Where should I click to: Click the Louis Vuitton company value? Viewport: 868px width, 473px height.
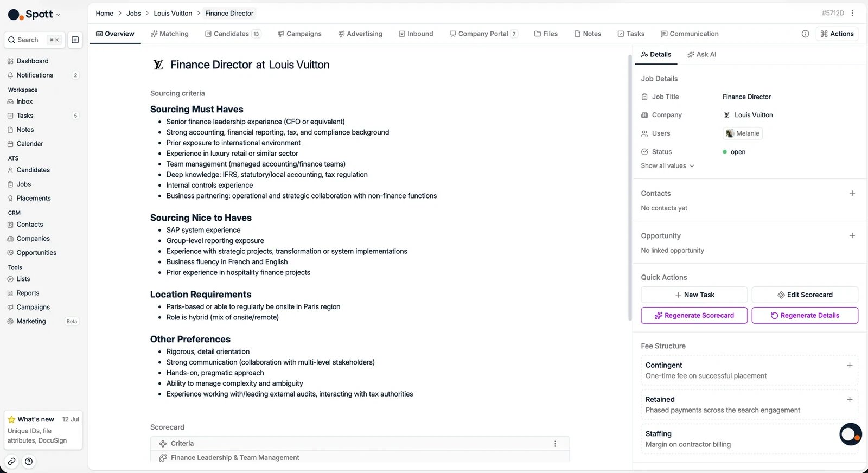tap(749, 115)
